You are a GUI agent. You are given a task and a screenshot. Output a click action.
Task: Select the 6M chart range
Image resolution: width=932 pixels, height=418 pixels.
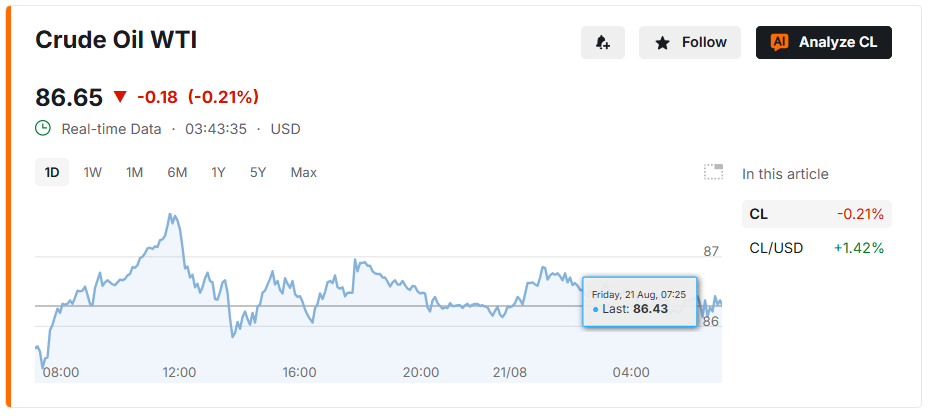coord(177,172)
